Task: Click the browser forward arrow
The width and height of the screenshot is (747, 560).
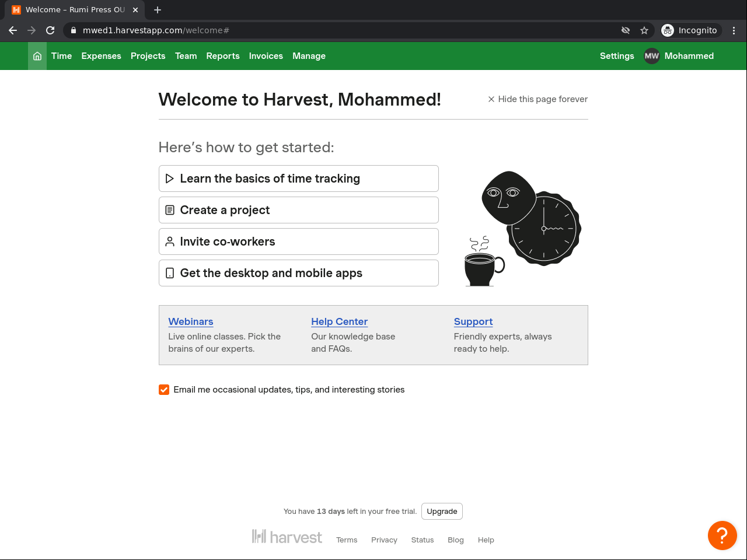Action: (32, 30)
